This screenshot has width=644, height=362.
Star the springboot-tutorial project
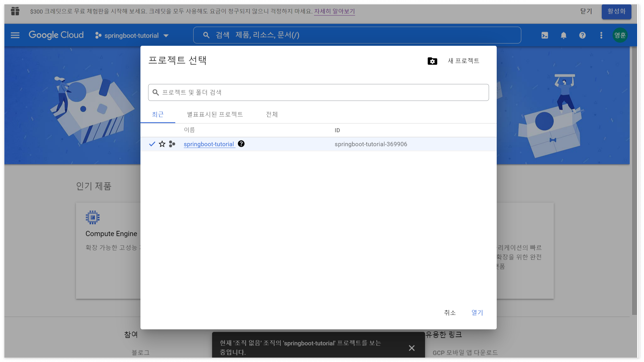point(162,144)
